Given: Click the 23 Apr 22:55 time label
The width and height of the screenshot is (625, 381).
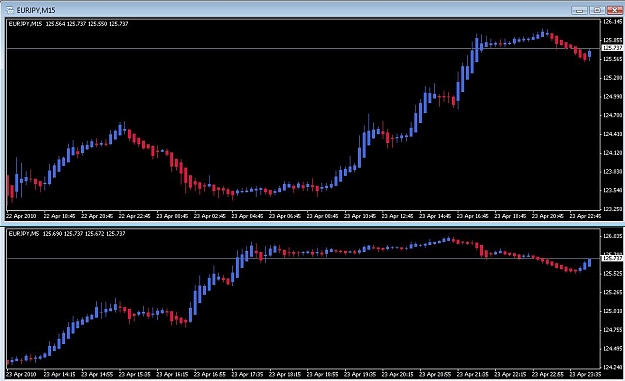Looking at the screenshot, I should click(x=548, y=375).
